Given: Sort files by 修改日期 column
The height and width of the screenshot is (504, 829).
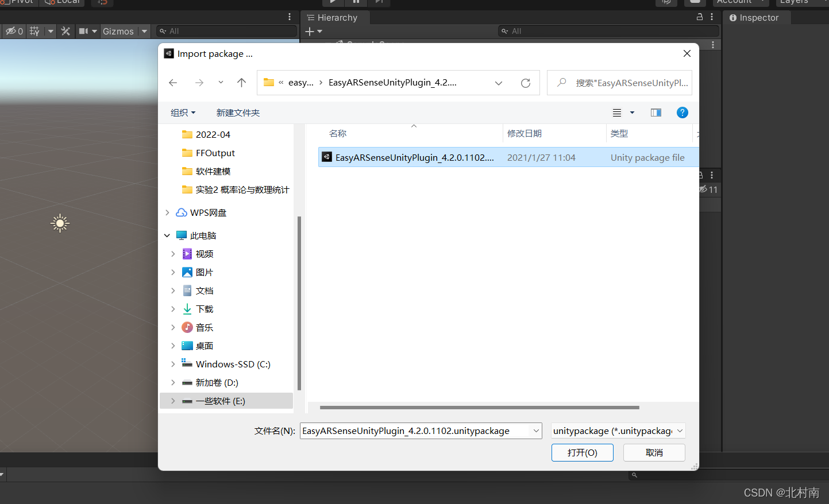Looking at the screenshot, I should tap(525, 133).
